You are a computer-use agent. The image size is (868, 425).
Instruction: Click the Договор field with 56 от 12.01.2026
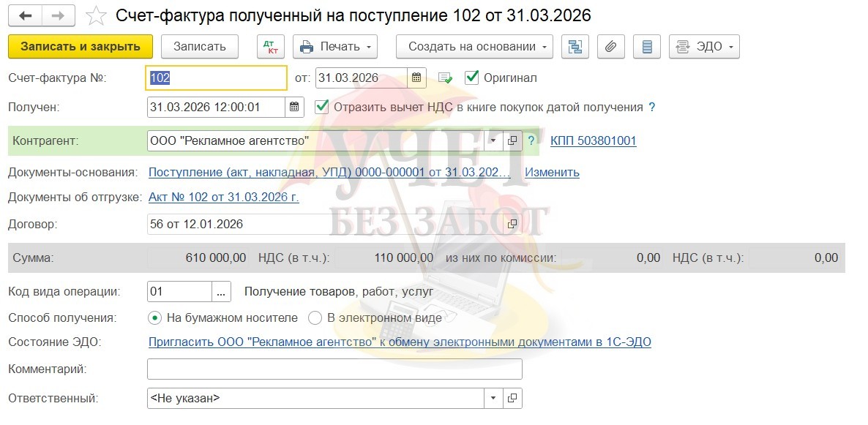pos(326,224)
